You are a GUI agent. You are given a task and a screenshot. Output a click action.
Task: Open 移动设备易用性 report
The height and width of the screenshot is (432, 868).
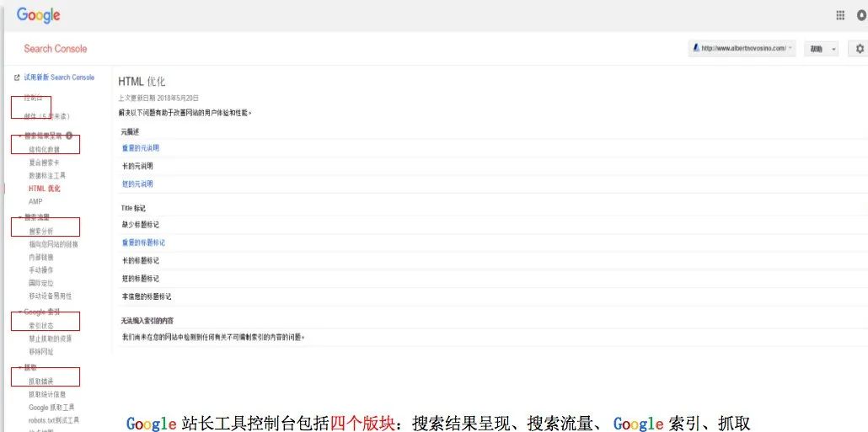(51, 296)
